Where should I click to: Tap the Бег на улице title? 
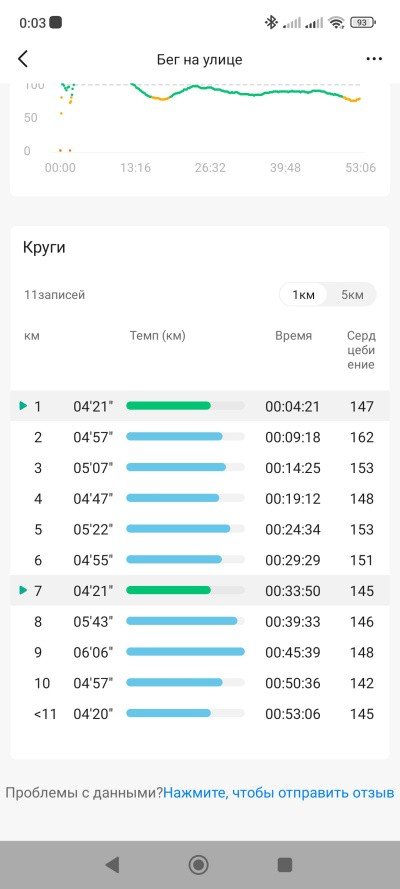199,60
